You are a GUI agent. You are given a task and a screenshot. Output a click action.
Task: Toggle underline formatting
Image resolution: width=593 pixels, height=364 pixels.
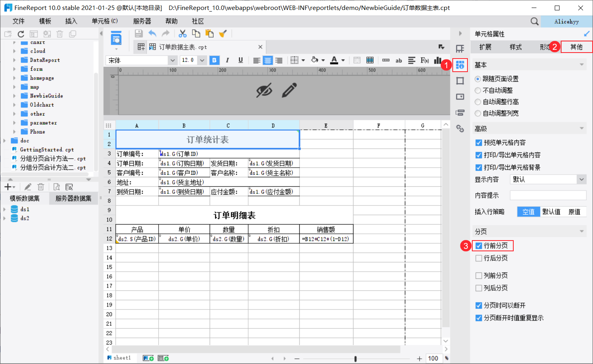(x=240, y=60)
